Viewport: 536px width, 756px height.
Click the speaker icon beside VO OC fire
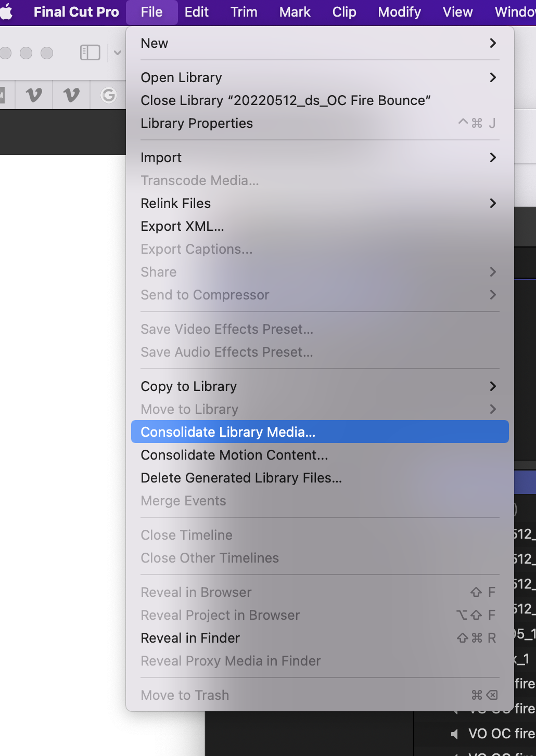(455, 734)
